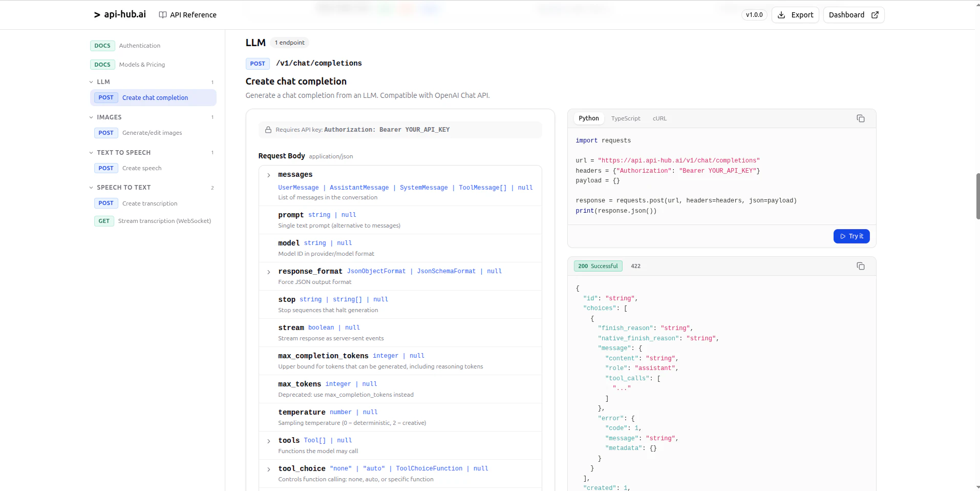Click the lock icon beside API key notice

(x=269, y=130)
